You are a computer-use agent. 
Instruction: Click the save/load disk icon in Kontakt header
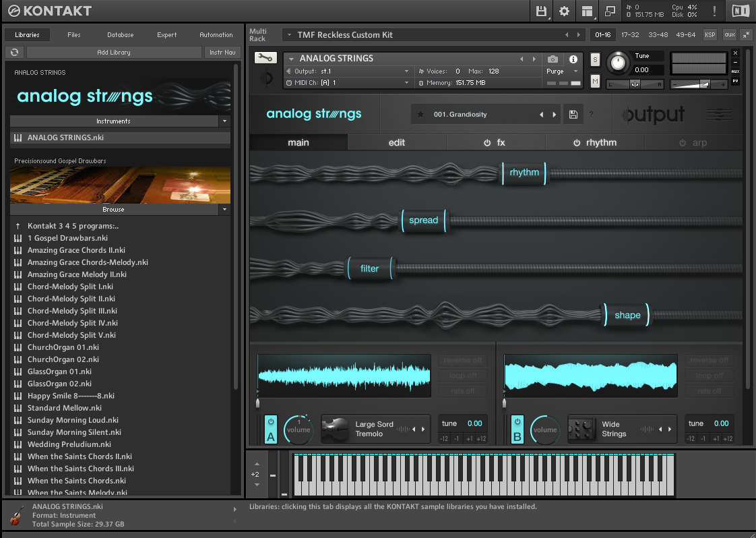pos(541,11)
